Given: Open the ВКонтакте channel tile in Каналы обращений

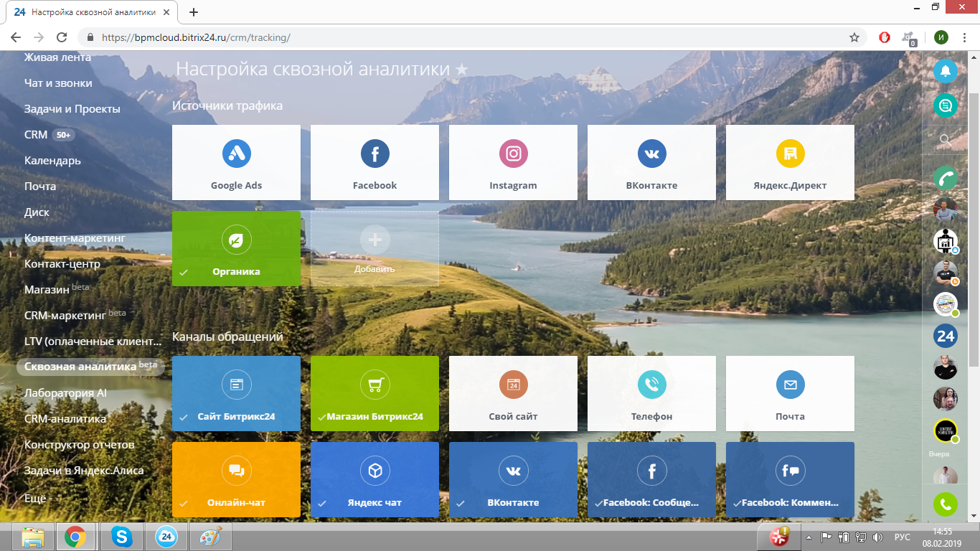Looking at the screenshot, I should click(x=513, y=479).
